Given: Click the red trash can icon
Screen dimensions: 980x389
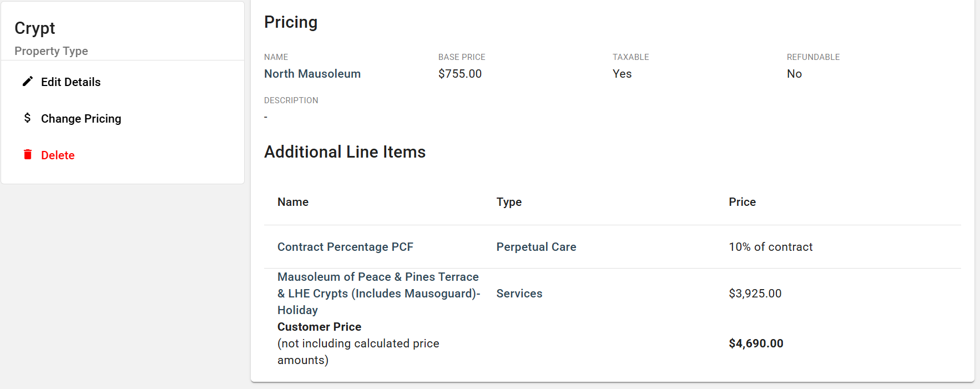Looking at the screenshot, I should [28, 155].
